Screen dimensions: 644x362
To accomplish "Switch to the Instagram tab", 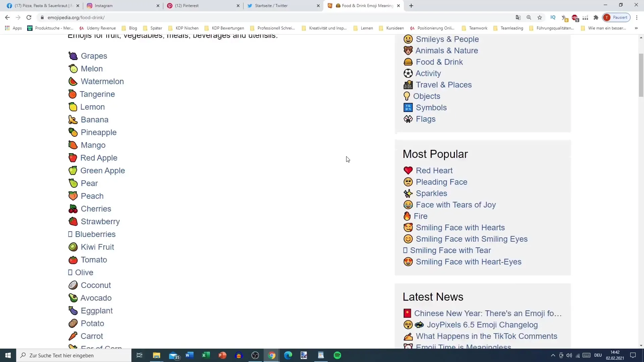I will (x=123, y=6).
